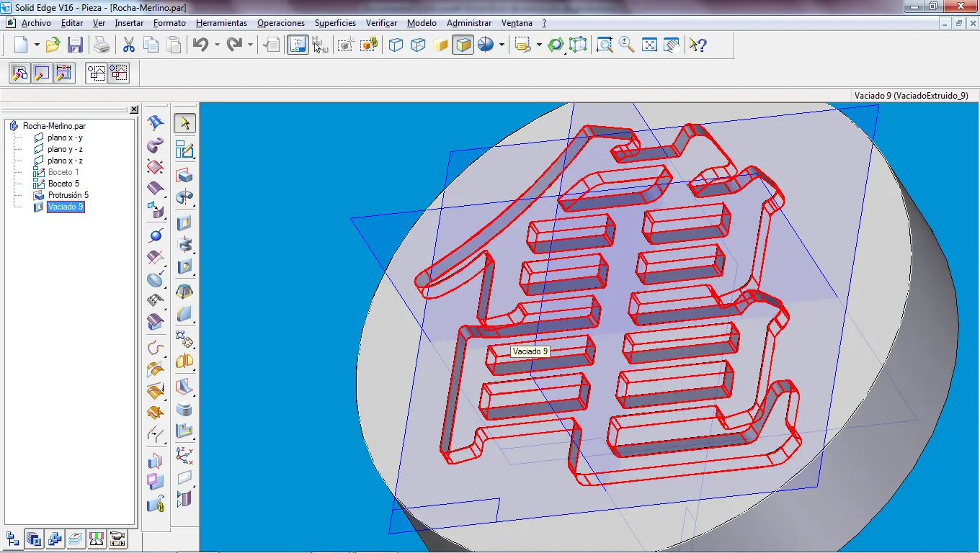Click the Fit view toolbar icon
Image resolution: width=980 pixels, height=553 pixels.
[649, 45]
